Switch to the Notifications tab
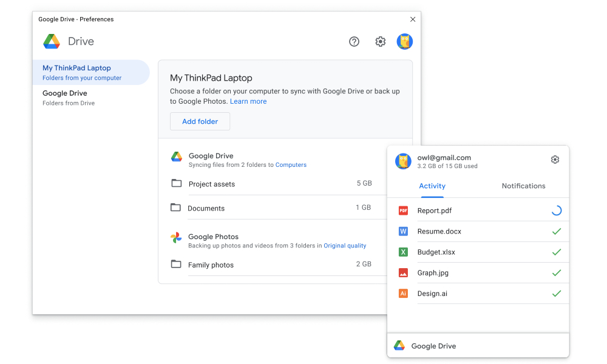607x364 pixels. click(523, 186)
